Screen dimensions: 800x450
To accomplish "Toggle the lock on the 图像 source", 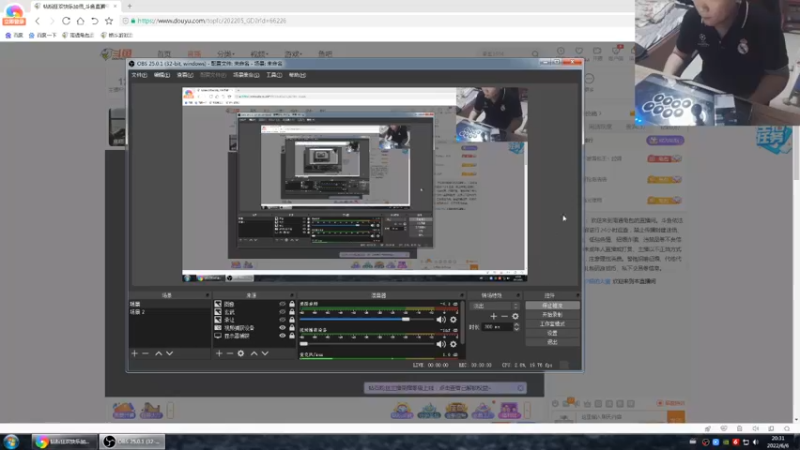I will tap(292, 304).
